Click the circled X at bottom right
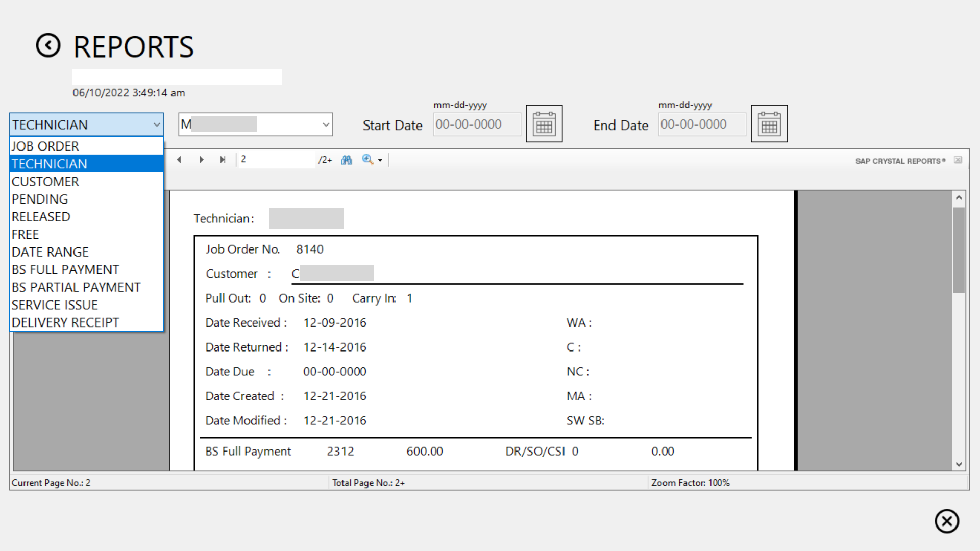The height and width of the screenshot is (551, 980). point(947,521)
